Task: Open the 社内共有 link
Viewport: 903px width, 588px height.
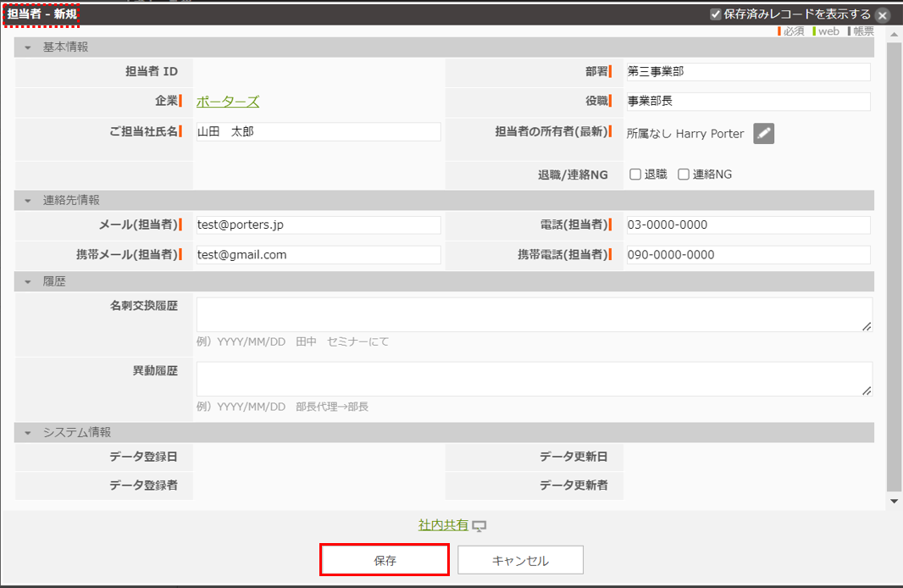Action: pyautogui.click(x=443, y=525)
